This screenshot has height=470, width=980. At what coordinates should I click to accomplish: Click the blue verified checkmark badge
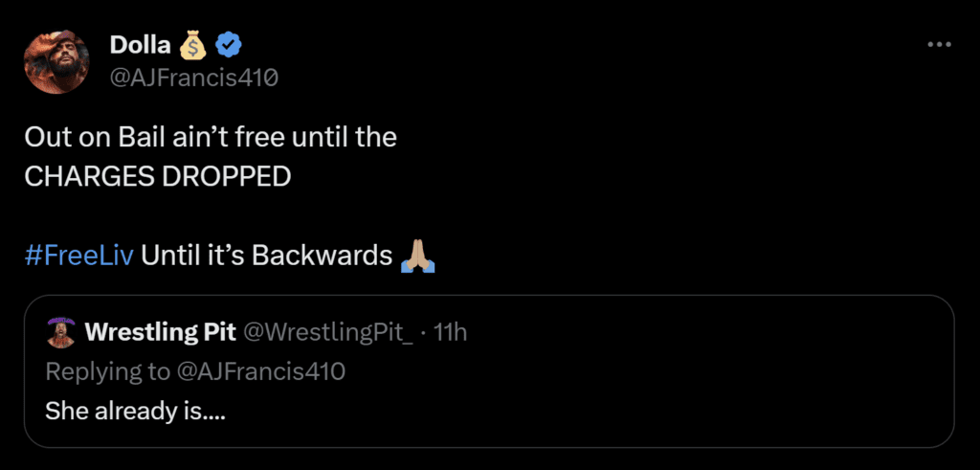coord(227,45)
